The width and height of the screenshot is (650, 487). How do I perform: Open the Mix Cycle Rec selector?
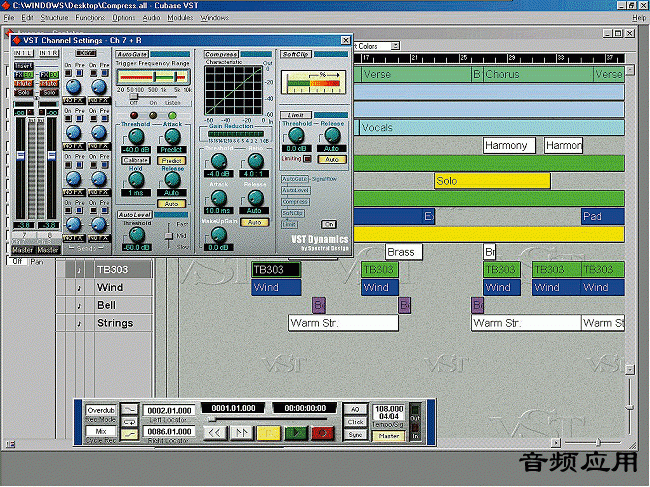101,431
